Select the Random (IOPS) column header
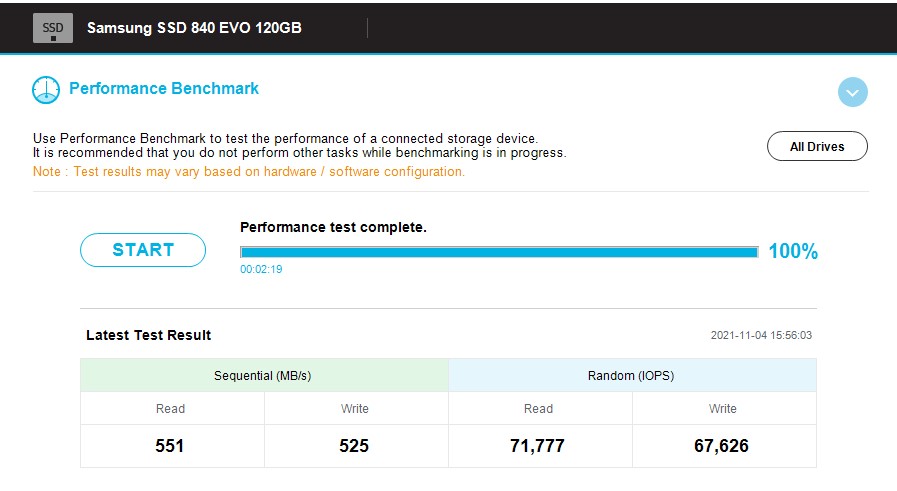897x491 pixels. [x=632, y=376]
